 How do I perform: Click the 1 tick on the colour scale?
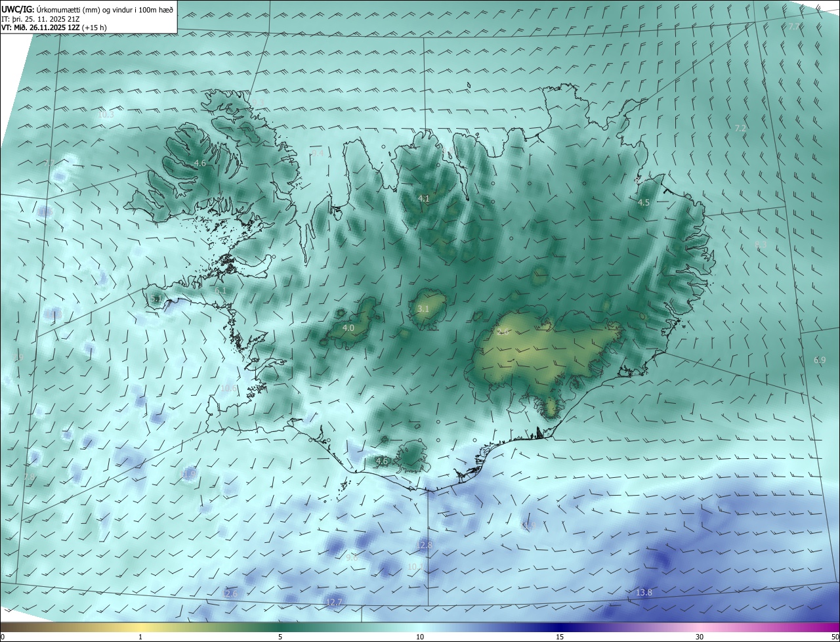[140, 637]
